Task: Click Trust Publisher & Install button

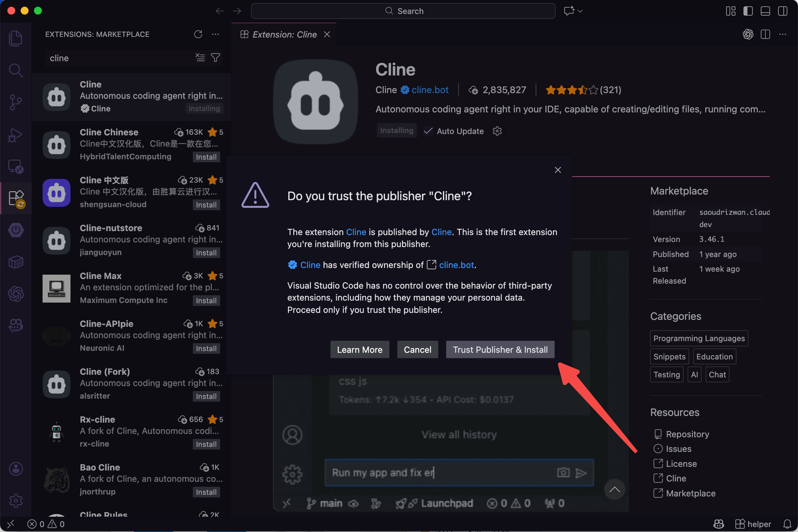Action: coord(500,349)
